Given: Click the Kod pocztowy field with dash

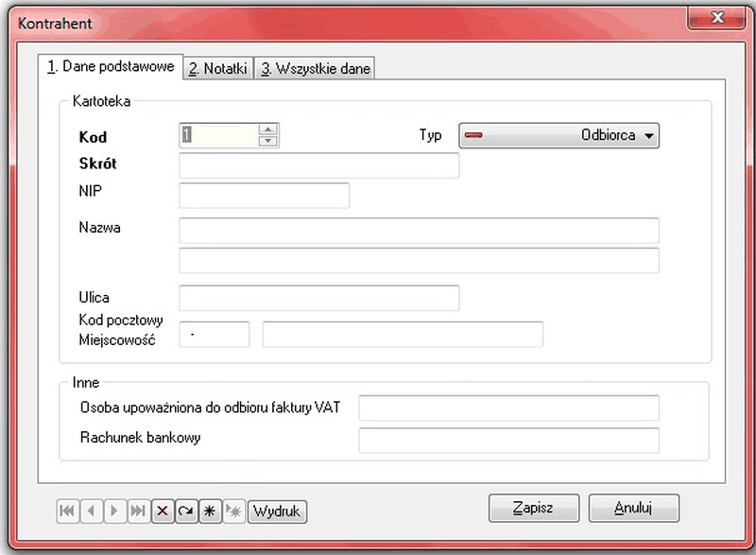Looking at the screenshot, I should (215, 334).
